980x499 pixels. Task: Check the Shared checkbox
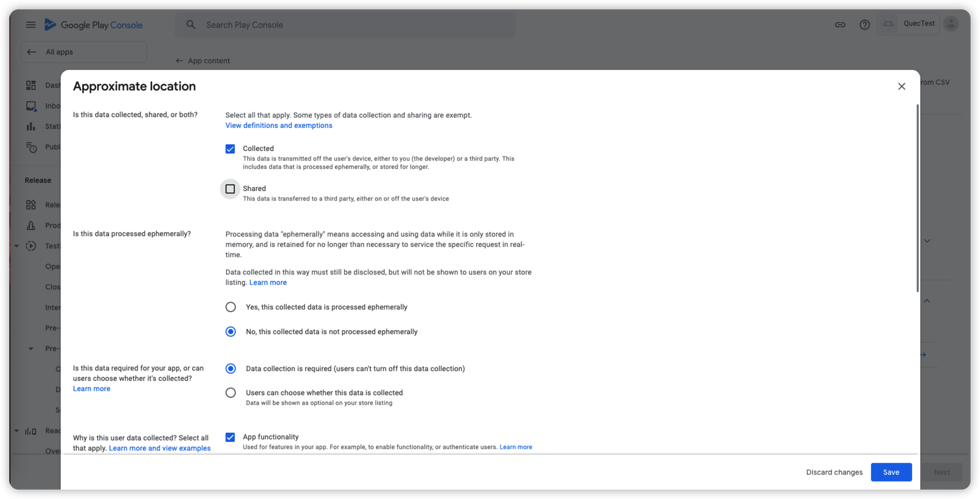pyautogui.click(x=230, y=189)
